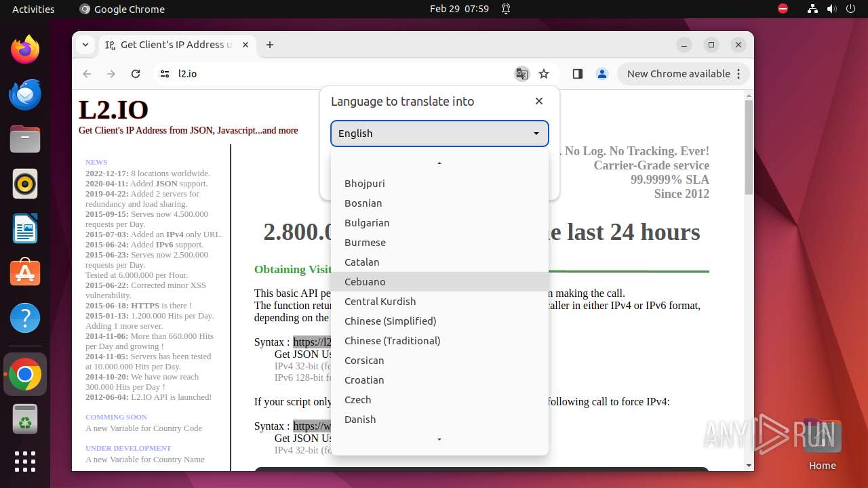Open the notification bell in top bar
This screenshot has width=868, height=488.
[x=506, y=9]
